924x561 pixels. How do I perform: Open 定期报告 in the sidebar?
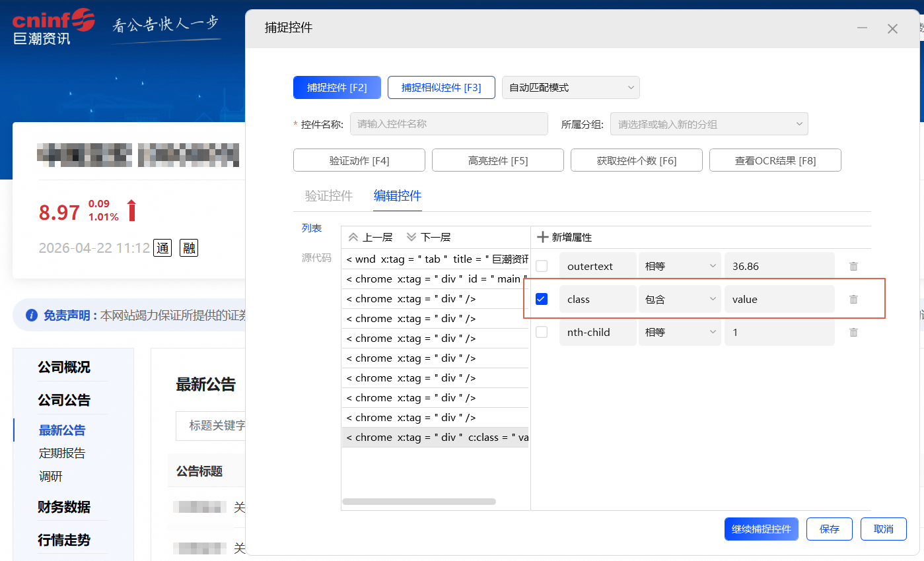[x=62, y=453]
